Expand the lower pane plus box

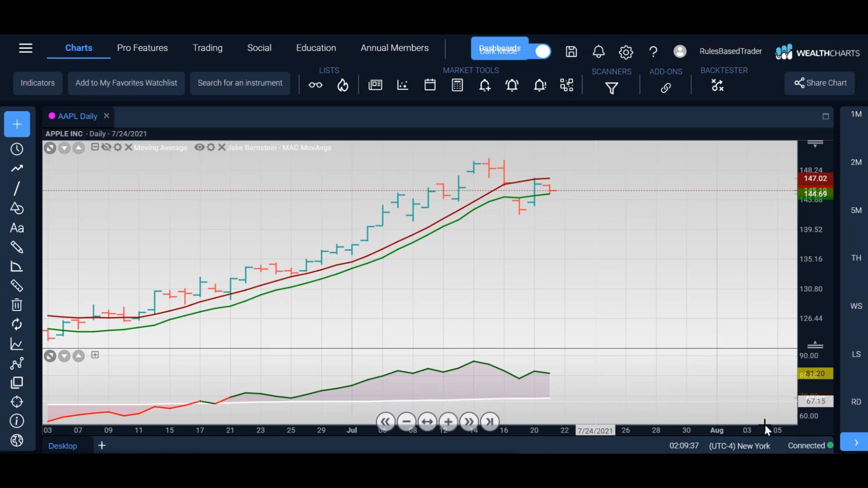point(95,355)
